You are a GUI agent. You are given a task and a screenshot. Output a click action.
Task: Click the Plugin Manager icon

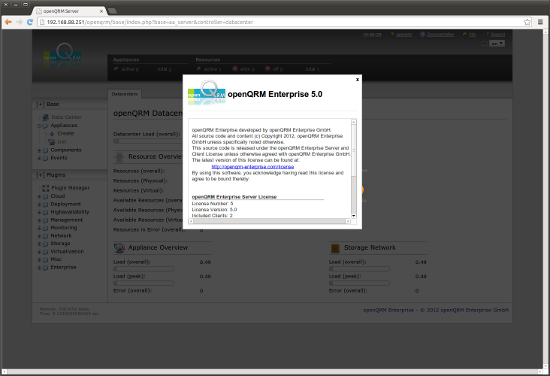(46, 188)
